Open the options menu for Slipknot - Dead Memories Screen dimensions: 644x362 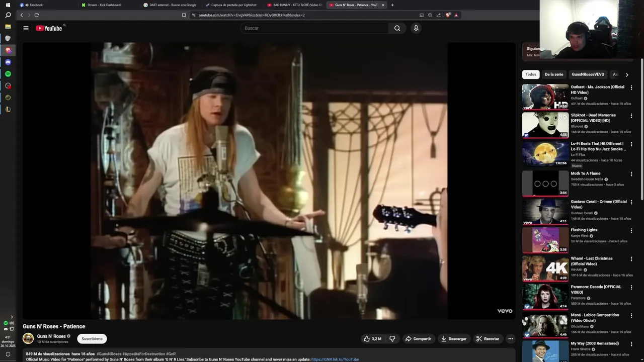click(631, 116)
